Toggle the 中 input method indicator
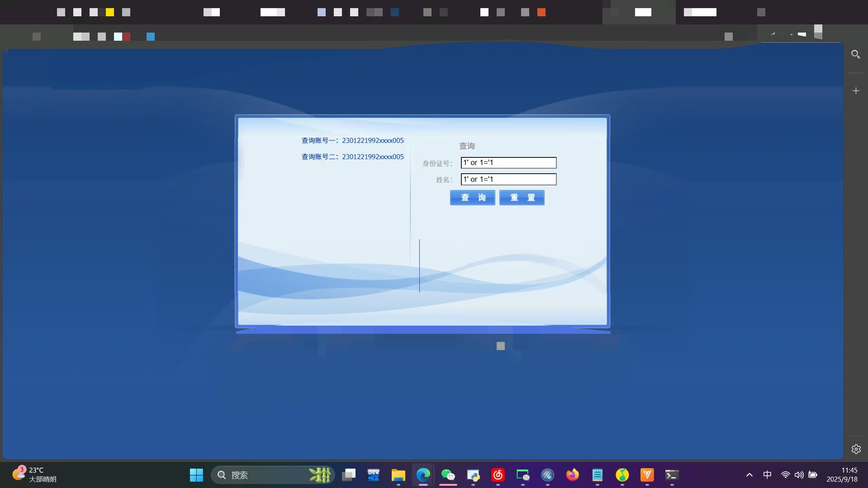This screenshot has width=868, height=488. point(767,475)
